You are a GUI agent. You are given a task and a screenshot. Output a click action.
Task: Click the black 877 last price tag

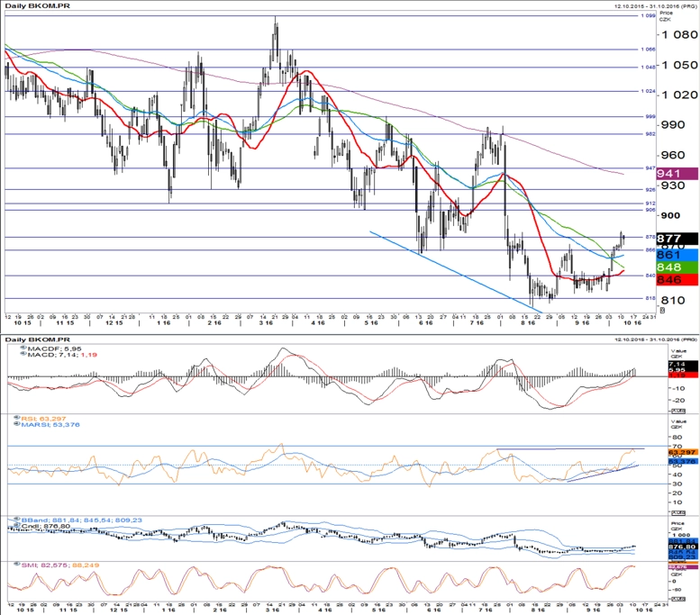click(677, 239)
